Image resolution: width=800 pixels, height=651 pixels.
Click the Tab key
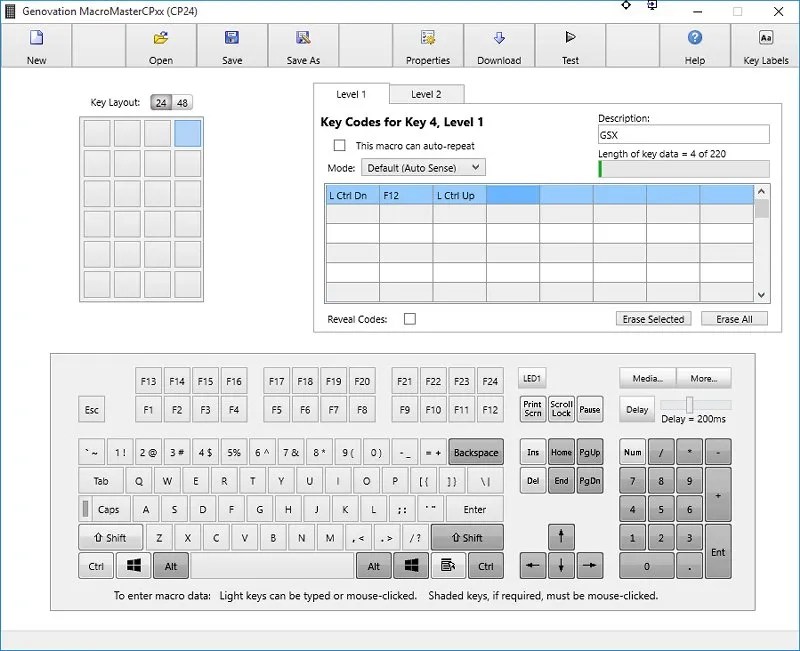click(x=101, y=481)
